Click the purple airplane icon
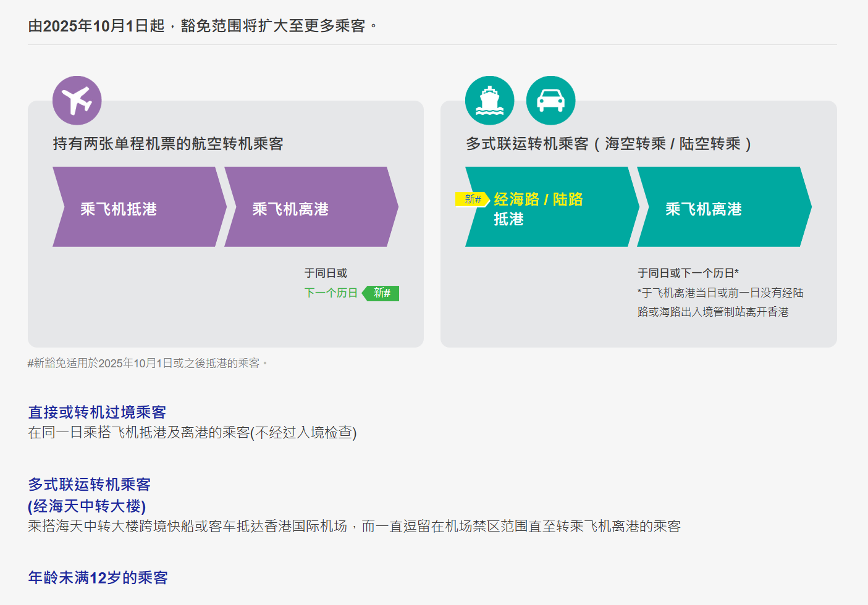This screenshot has height=605, width=868. [77, 101]
